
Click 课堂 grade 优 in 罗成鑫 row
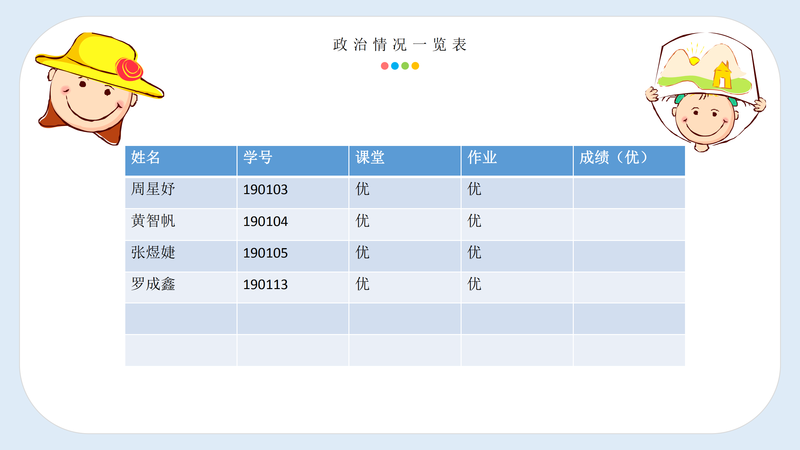point(362,284)
